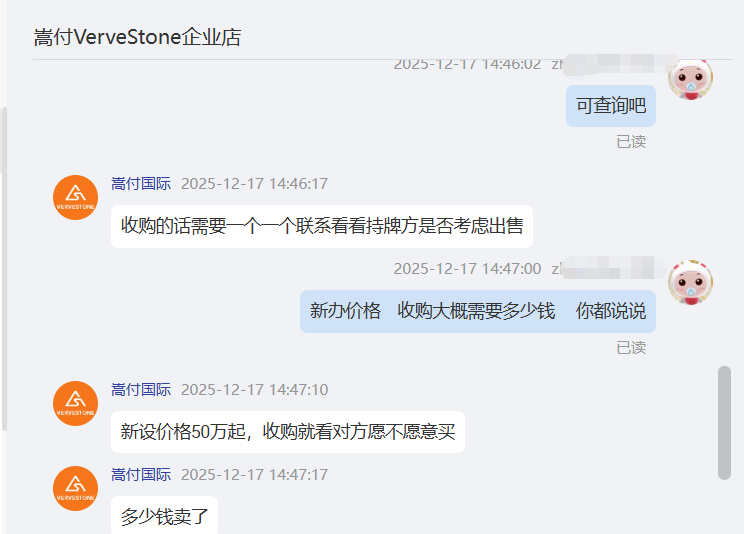Click the left panel scrollbar
The width and height of the screenshot is (744, 534).
(4, 268)
